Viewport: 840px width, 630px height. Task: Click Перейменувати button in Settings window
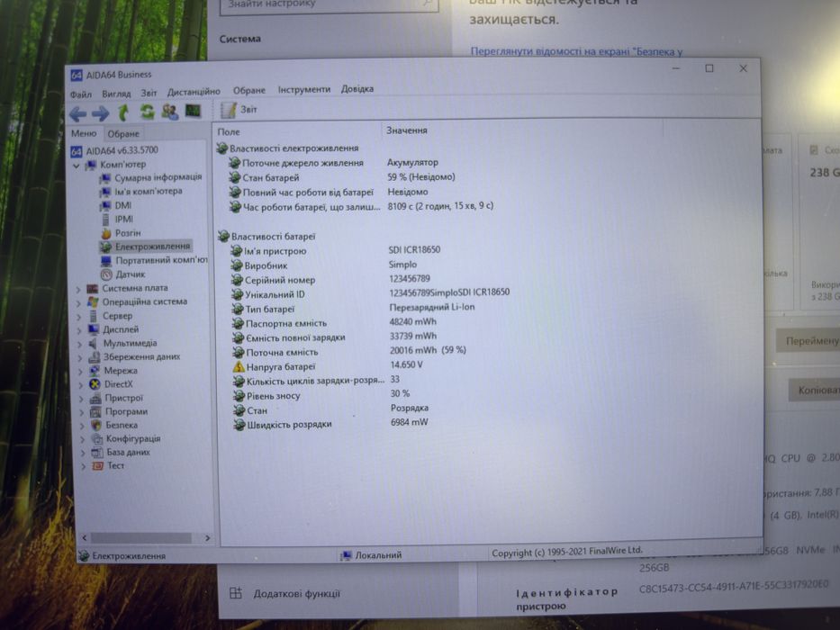pyautogui.click(x=808, y=341)
